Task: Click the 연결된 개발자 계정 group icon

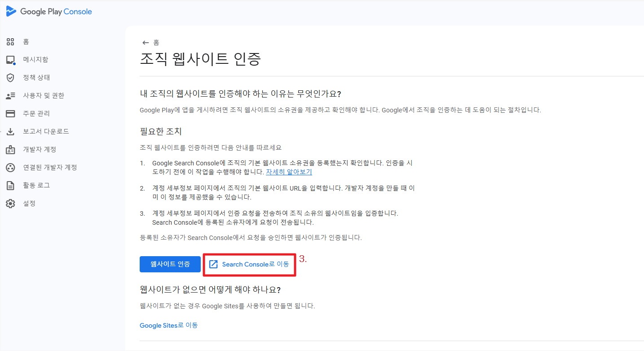Action: [10, 168]
